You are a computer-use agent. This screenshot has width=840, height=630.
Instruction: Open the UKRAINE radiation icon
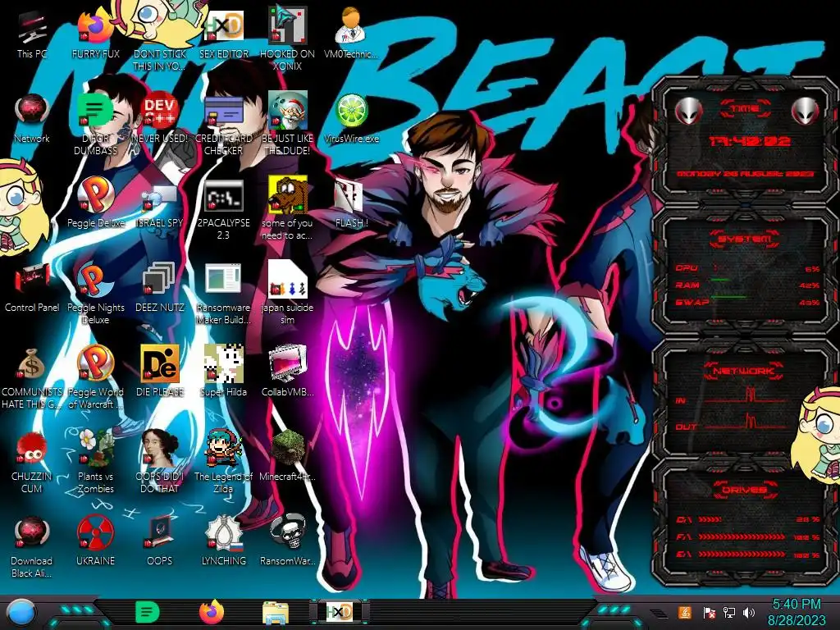click(95, 541)
